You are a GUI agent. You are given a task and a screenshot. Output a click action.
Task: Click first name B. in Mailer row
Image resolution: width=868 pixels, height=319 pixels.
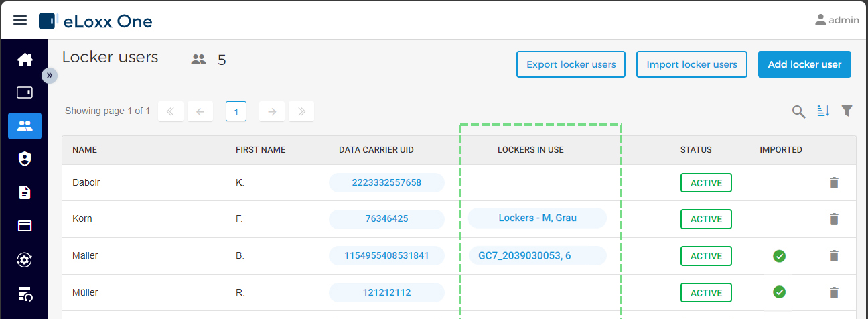click(x=240, y=255)
